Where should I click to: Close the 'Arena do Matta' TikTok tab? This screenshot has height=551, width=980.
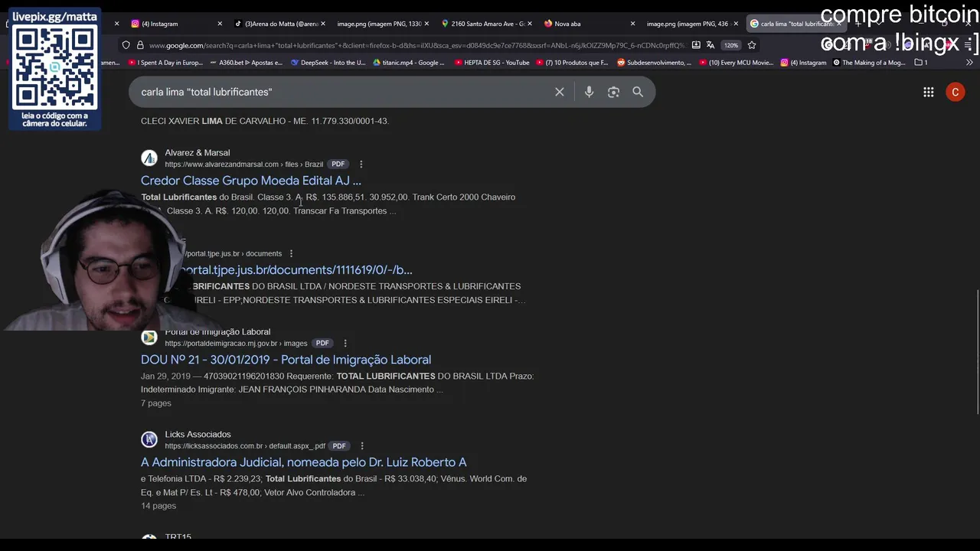(x=322, y=24)
